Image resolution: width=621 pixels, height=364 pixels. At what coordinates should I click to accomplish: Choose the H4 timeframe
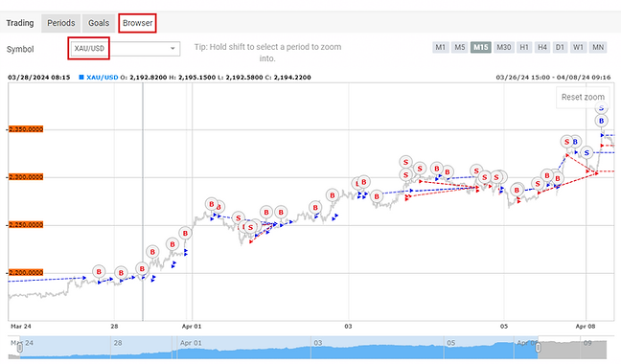click(x=542, y=47)
